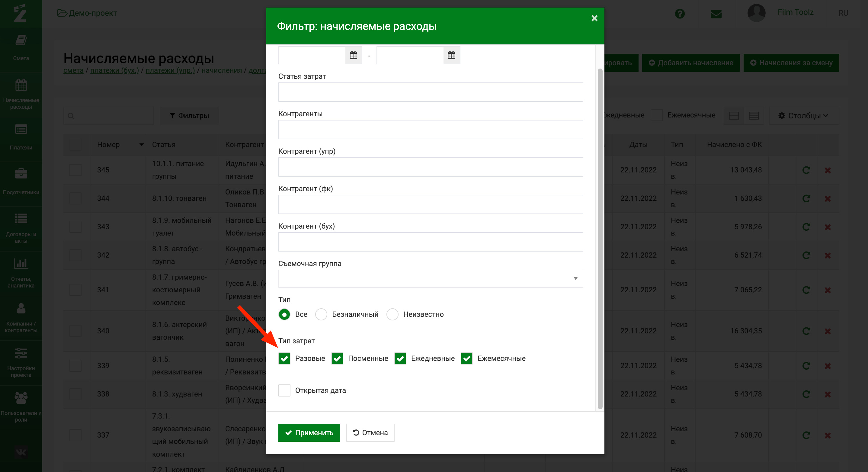Click in the Контрагенты field
Viewport: 868px width, 472px height.
pos(431,130)
